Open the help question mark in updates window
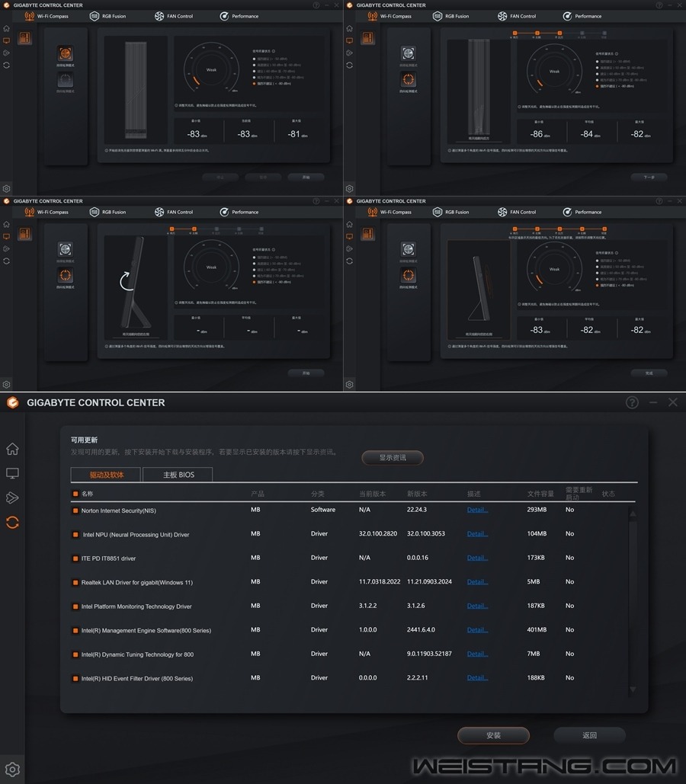Viewport: 686px width, 784px height. point(632,402)
